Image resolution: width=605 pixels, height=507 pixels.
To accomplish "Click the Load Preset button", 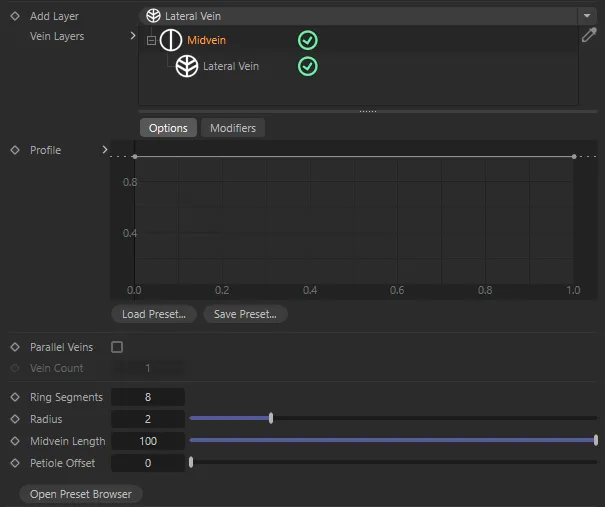I will tap(154, 314).
